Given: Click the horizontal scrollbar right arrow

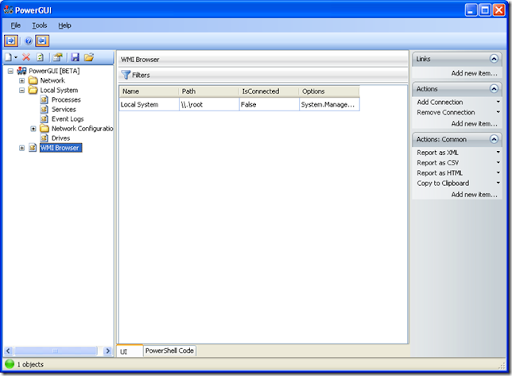Looking at the screenshot, I should (108, 351).
